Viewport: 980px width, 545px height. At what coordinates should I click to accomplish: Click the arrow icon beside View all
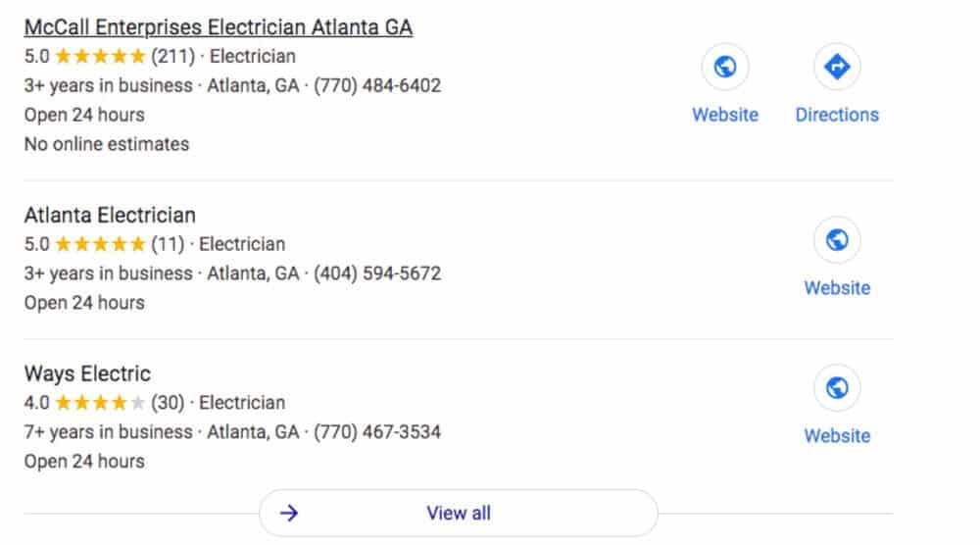point(289,513)
